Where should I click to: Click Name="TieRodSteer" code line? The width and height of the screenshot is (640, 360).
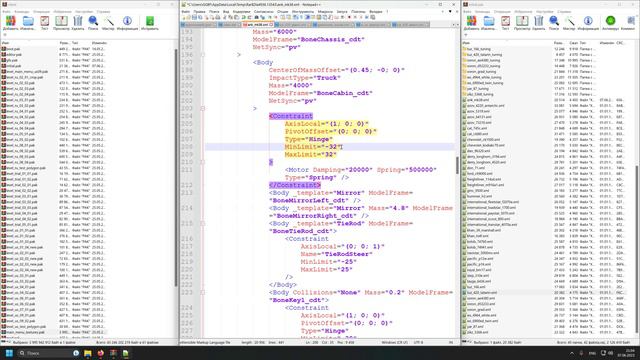[337, 254]
